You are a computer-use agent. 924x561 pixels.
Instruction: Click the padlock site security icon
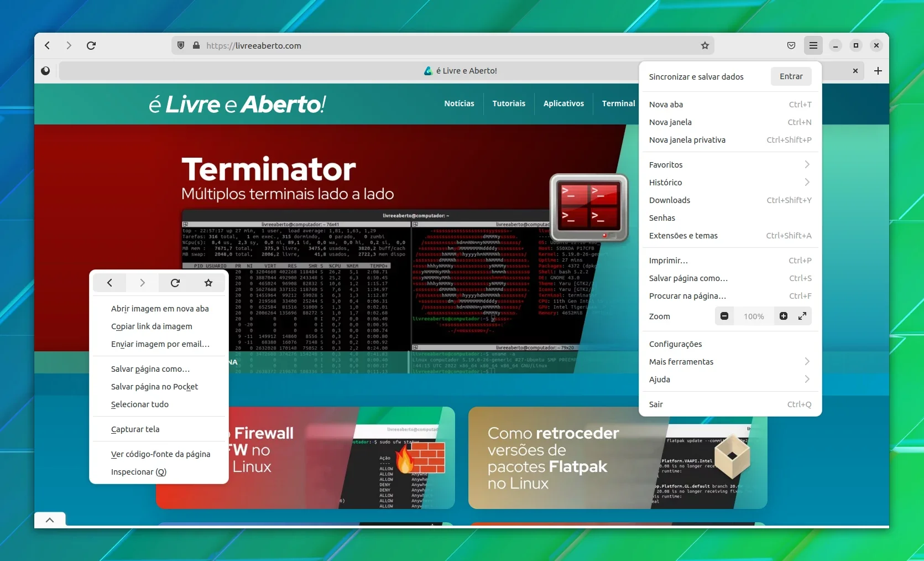click(x=196, y=45)
